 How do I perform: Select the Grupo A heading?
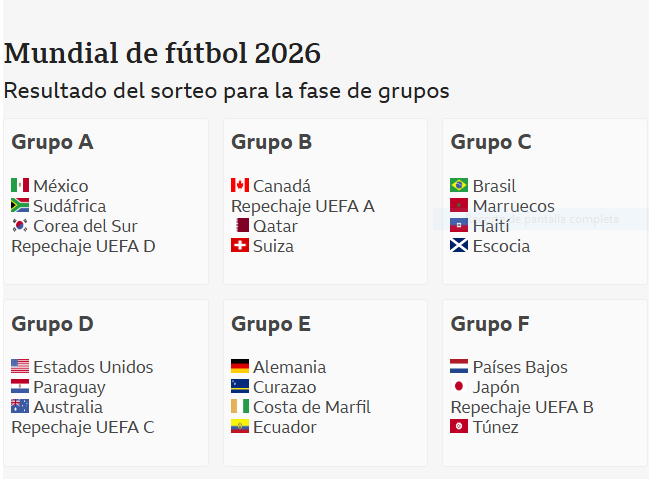coord(52,142)
